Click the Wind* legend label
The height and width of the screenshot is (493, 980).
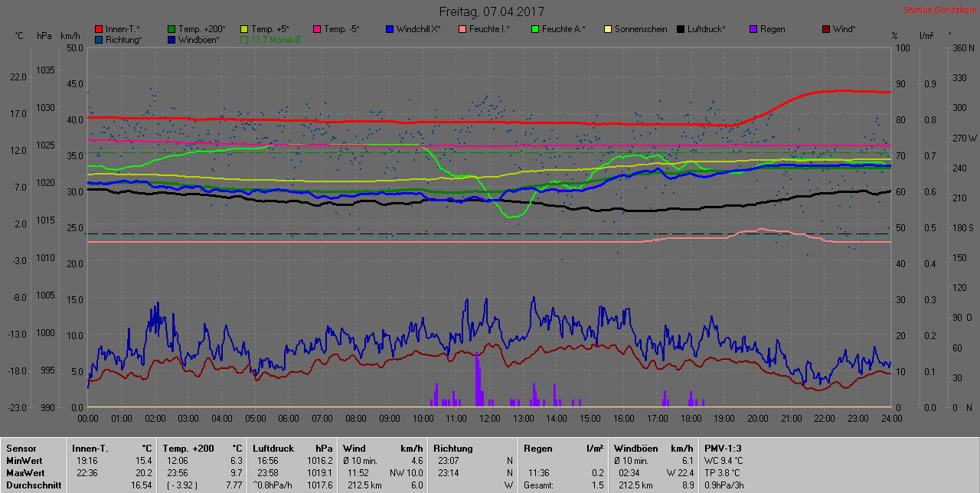click(844, 29)
